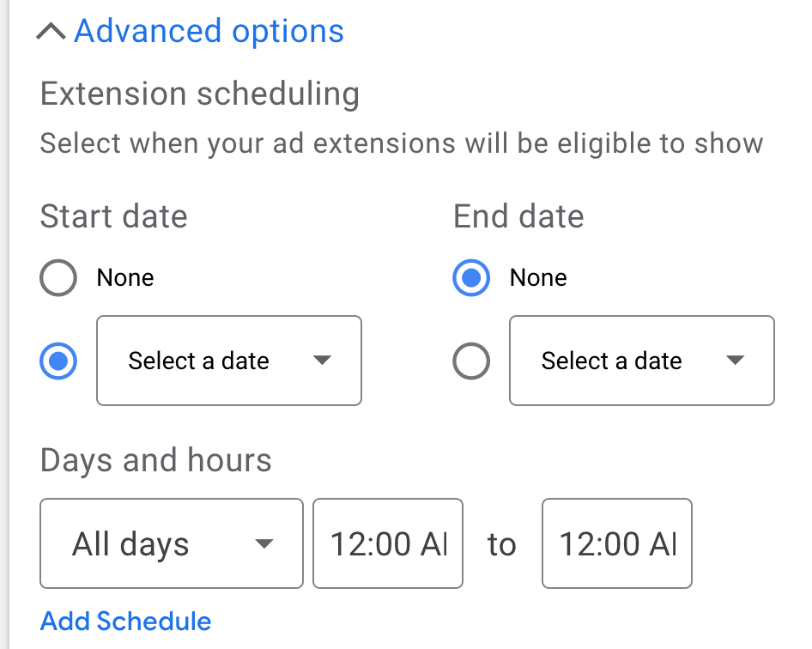Open the Start date Select a date dropdown
Screen dimensions: 812x649
[229, 361]
